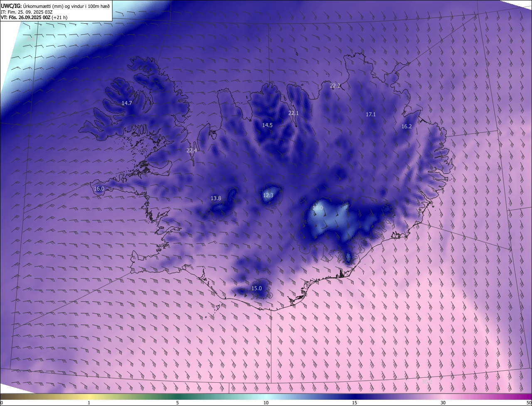
Task: Click the "1" tick on the colour scale
Action: pos(89,403)
